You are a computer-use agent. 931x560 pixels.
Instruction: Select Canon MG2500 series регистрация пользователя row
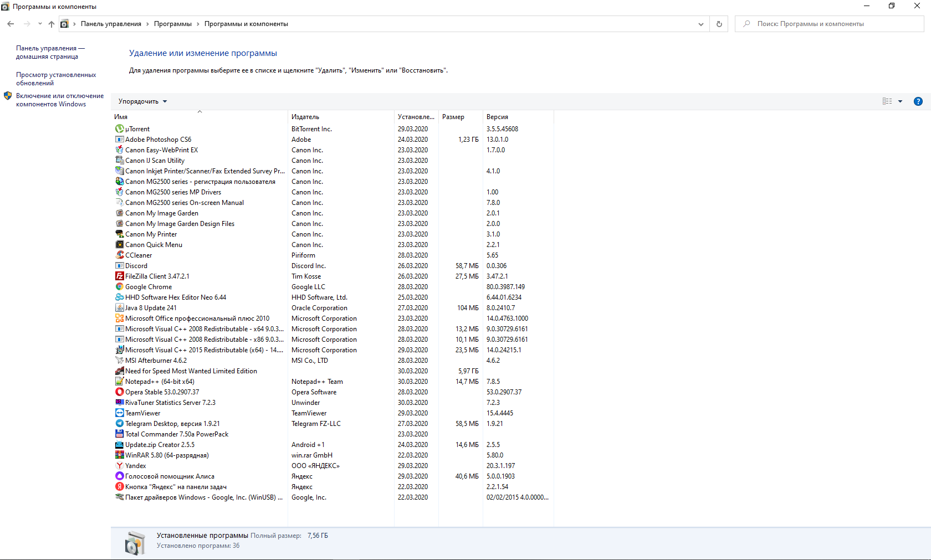point(332,182)
